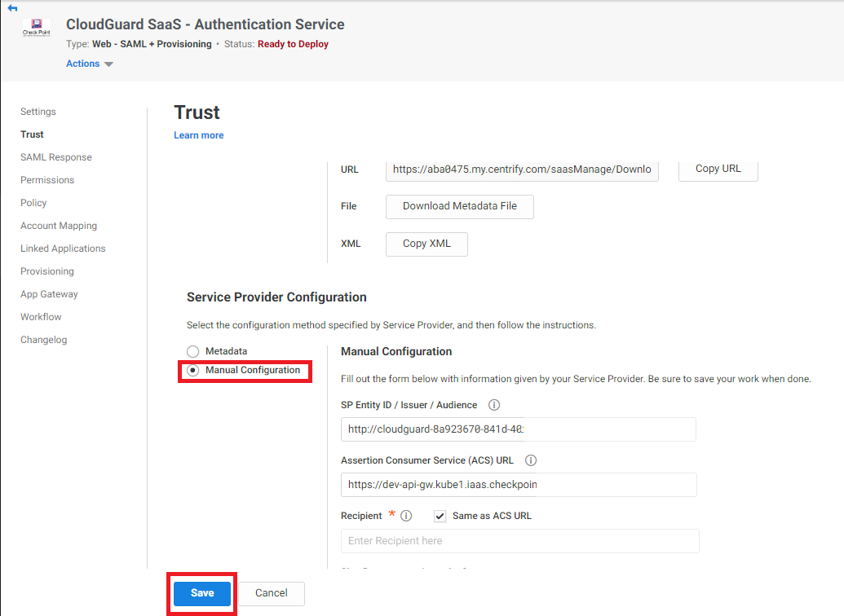View the Changelog section
Image resolution: width=844 pixels, height=616 pixels.
pos(43,340)
